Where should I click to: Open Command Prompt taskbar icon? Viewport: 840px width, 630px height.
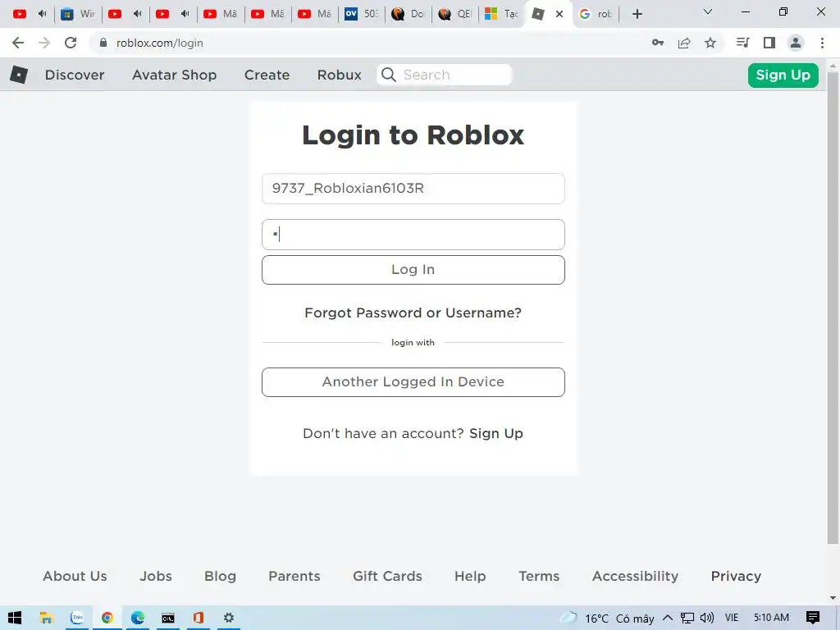click(168, 618)
